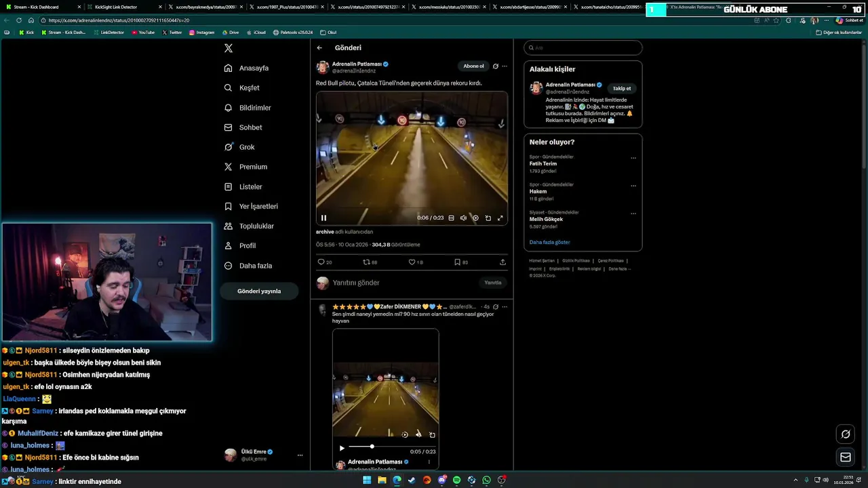
Task: Open the X logo home link
Action: 229,48
